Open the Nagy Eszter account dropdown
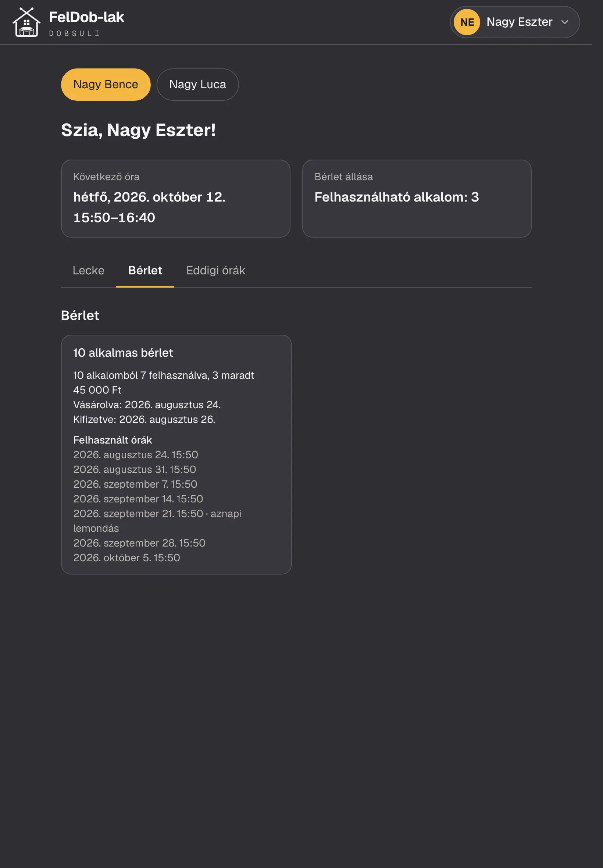603x868 pixels. [515, 22]
